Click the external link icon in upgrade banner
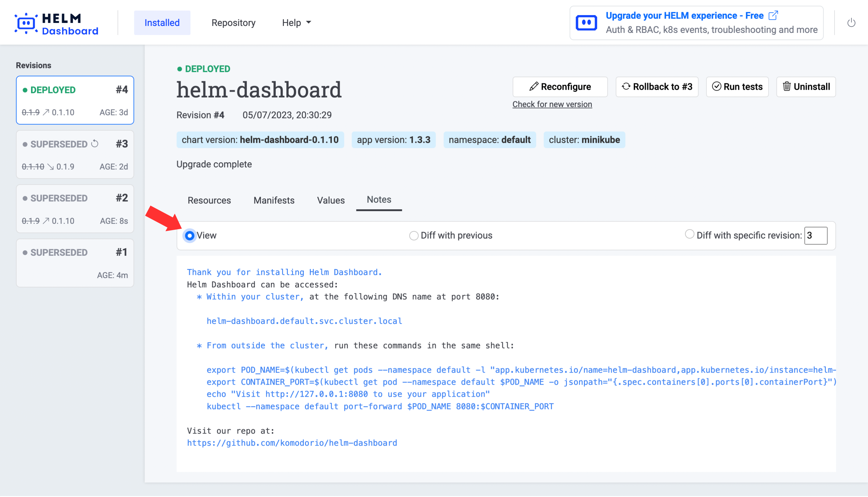Viewport: 868px width, 497px height. (773, 15)
